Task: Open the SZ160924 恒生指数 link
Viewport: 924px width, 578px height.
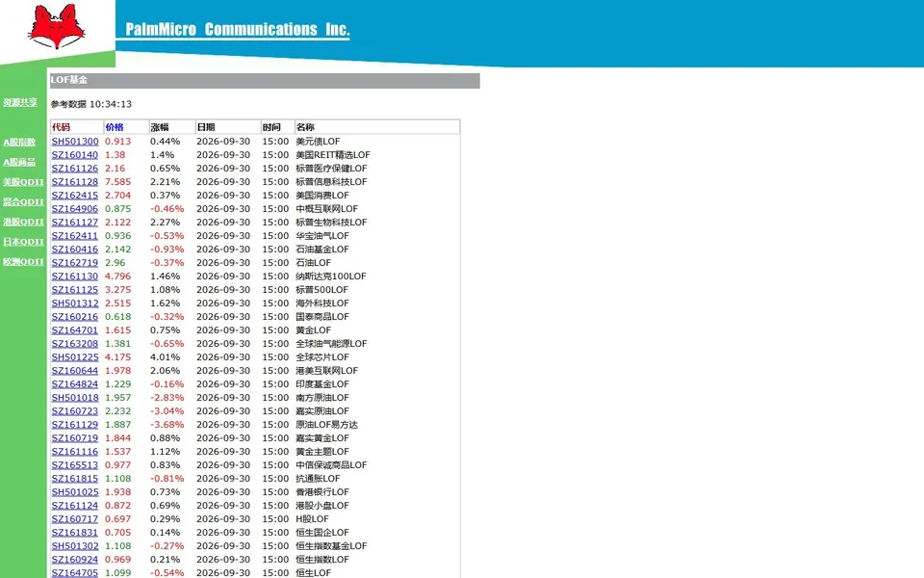Action: (75, 559)
